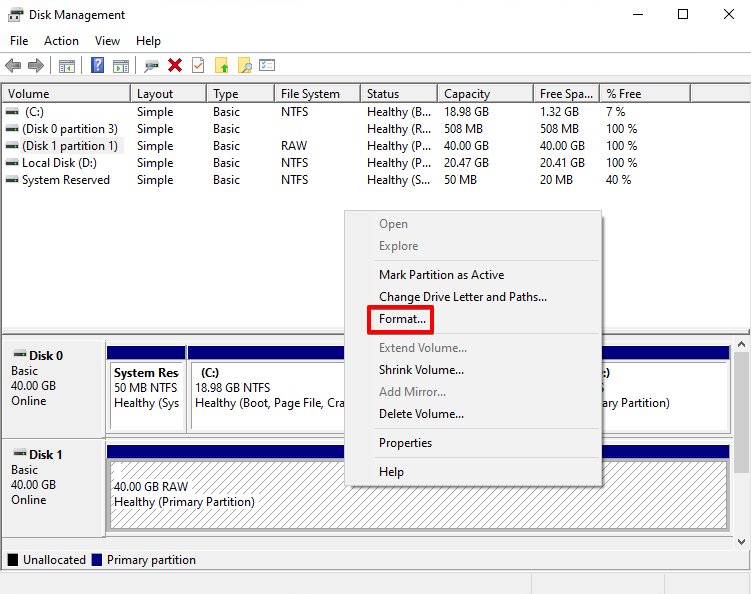The image size is (751, 594).
Task: Click the blue Help question mark icon
Action: coord(98,65)
